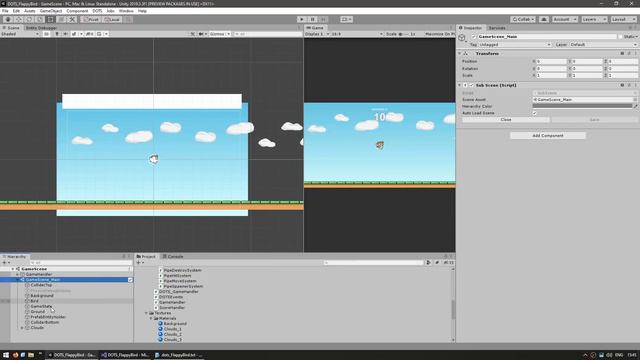Adjust the Game view Scale slider
This screenshot has width=640, height=360.
click(405, 34)
